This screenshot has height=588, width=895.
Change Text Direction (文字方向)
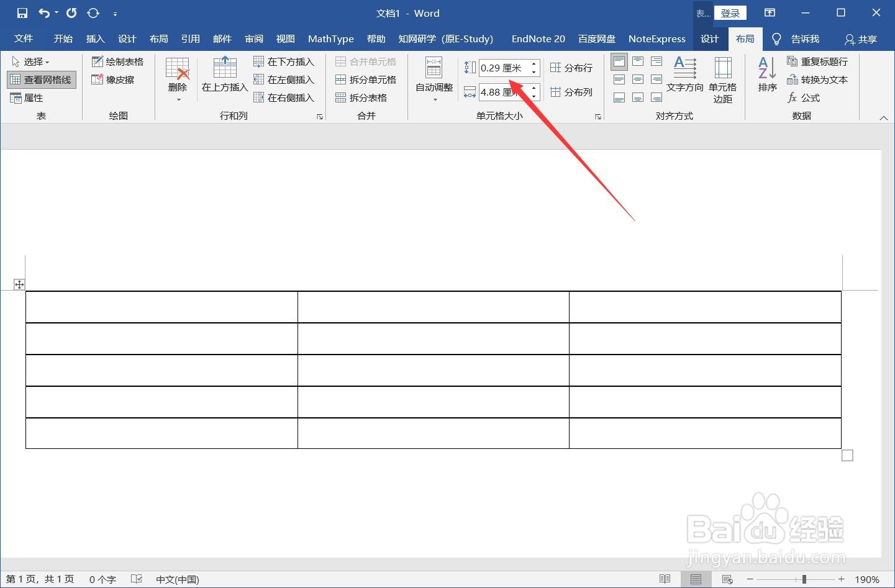click(x=685, y=75)
